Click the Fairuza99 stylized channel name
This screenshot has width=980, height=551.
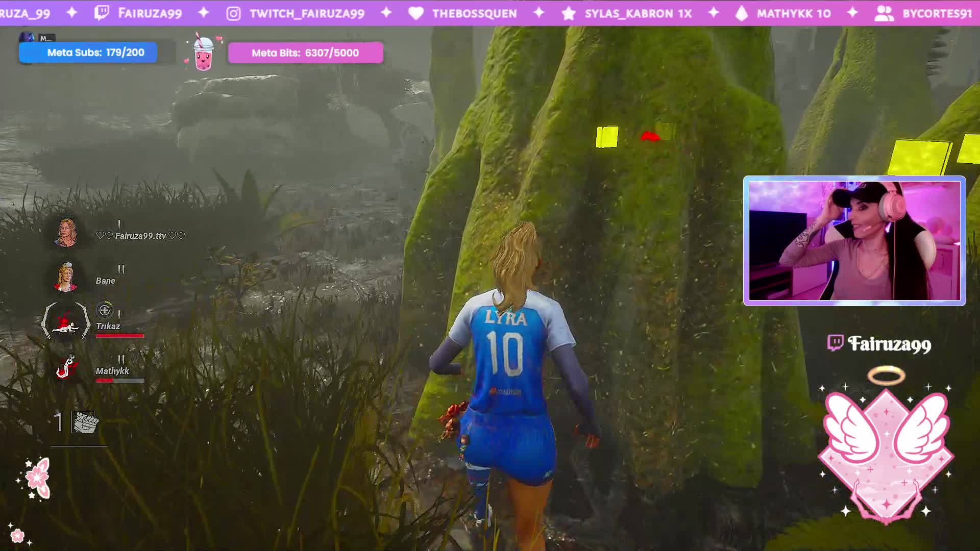[890, 344]
